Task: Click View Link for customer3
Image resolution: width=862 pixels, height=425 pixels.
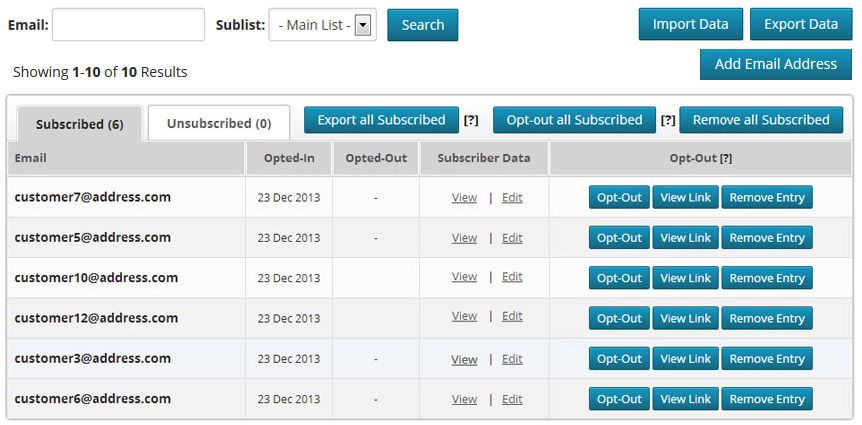Action: click(x=686, y=358)
